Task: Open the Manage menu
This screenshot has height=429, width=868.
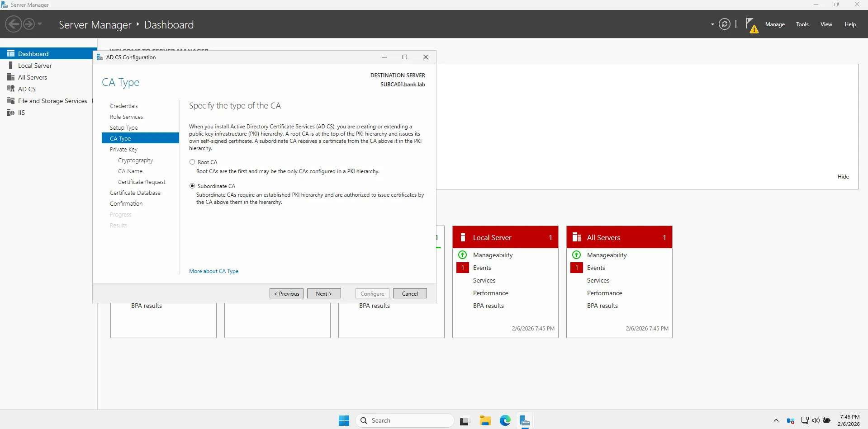Action: [775, 24]
